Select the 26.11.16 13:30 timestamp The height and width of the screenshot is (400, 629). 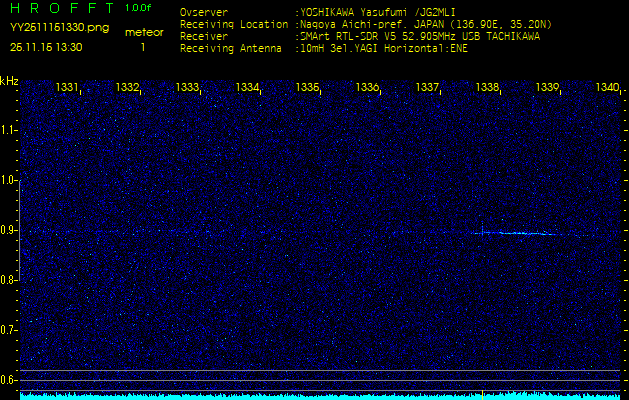(x=46, y=47)
